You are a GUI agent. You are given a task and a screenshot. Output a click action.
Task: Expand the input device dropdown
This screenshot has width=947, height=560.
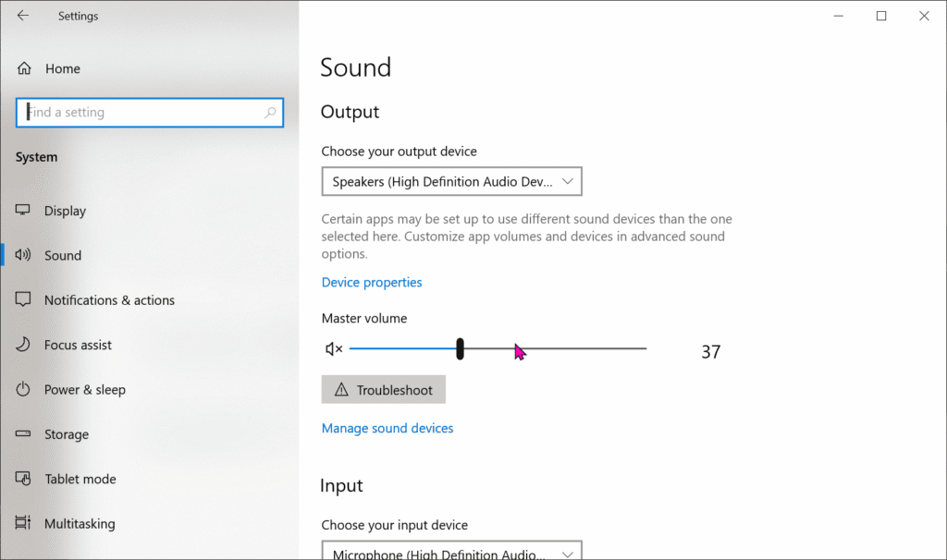point(451,552)
